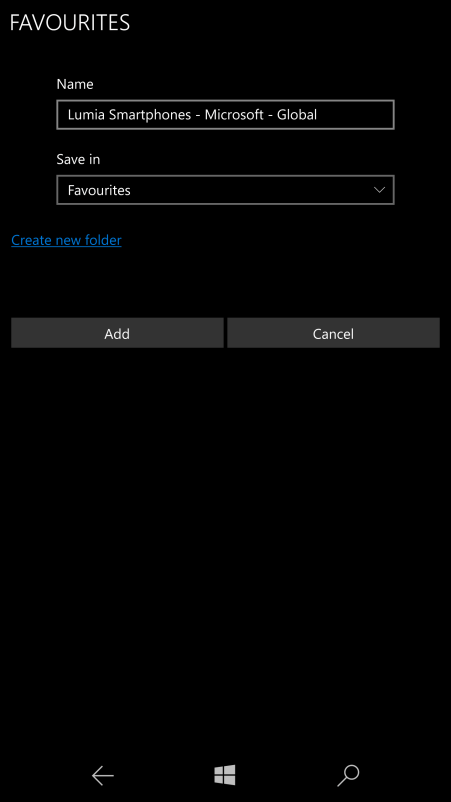Dismiss dialog using Cancel button
Viewport: 451px width, 802px height.
(x=333, y=333)
